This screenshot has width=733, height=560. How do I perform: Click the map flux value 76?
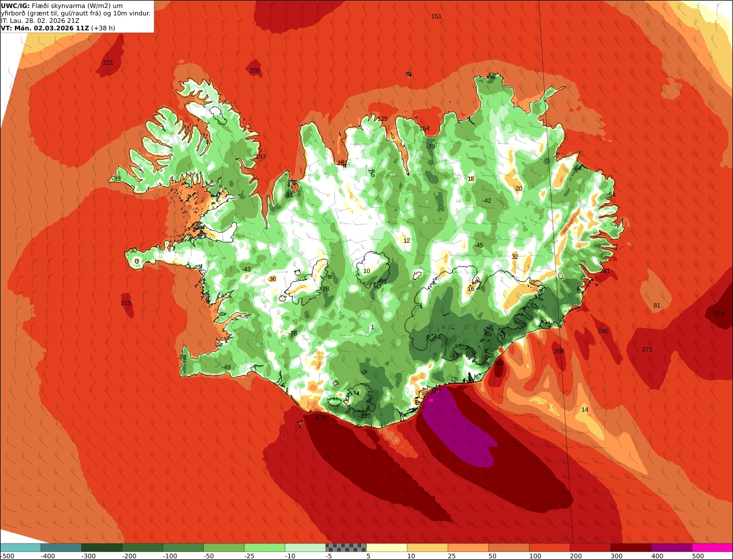(293, 333)
